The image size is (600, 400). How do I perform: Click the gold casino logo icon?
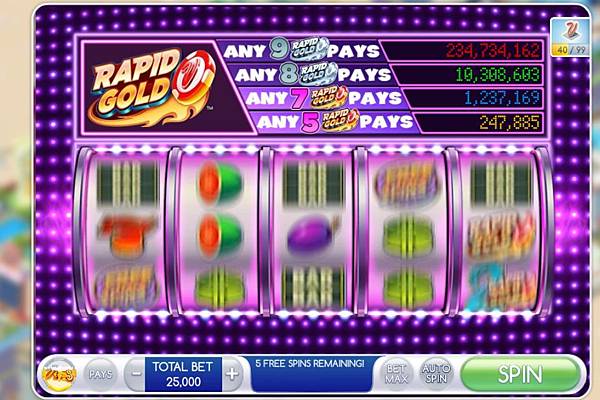tap(59, 374)
